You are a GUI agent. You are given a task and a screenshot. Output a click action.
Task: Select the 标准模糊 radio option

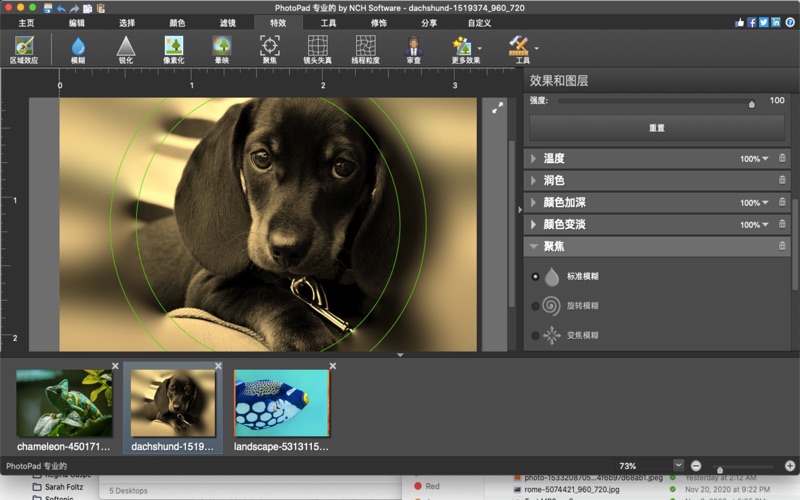tap(536, 276)
